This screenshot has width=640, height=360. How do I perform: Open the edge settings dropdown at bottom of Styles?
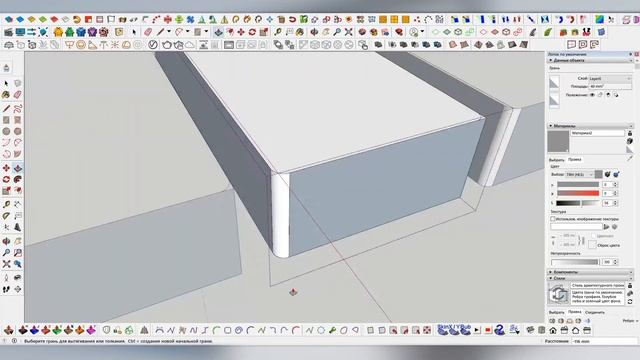coord(630,321)
